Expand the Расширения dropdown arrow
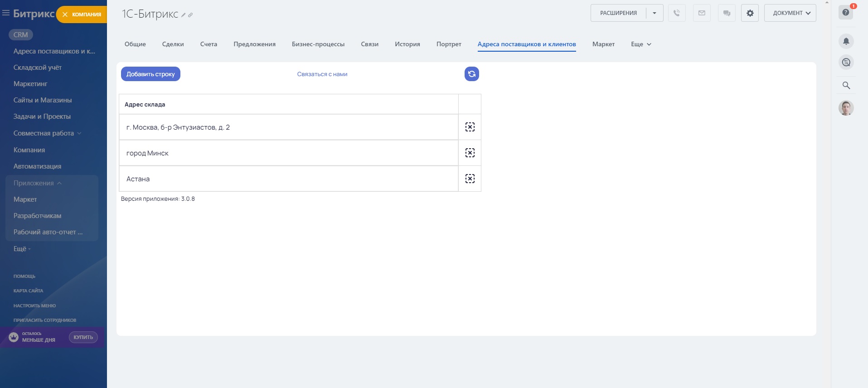Viewport: 868px width, 388px height. (x=655, y=13)
